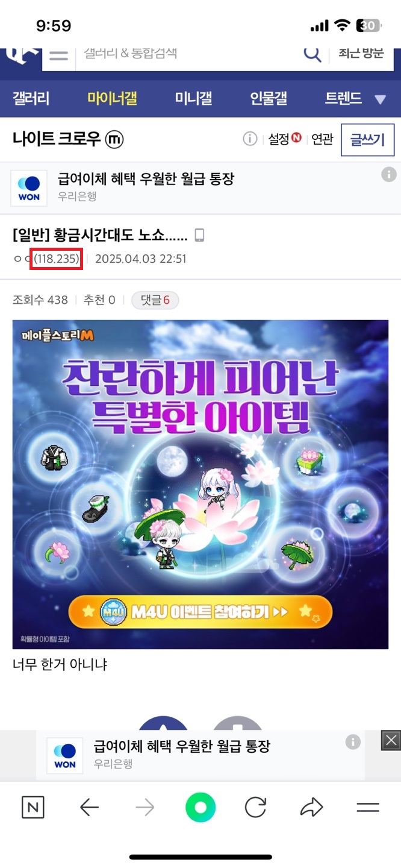Image resolution: width=401 pixels, height=868 pixels.
Task: Switch to the 미니갤 tab
Action: 193,99
